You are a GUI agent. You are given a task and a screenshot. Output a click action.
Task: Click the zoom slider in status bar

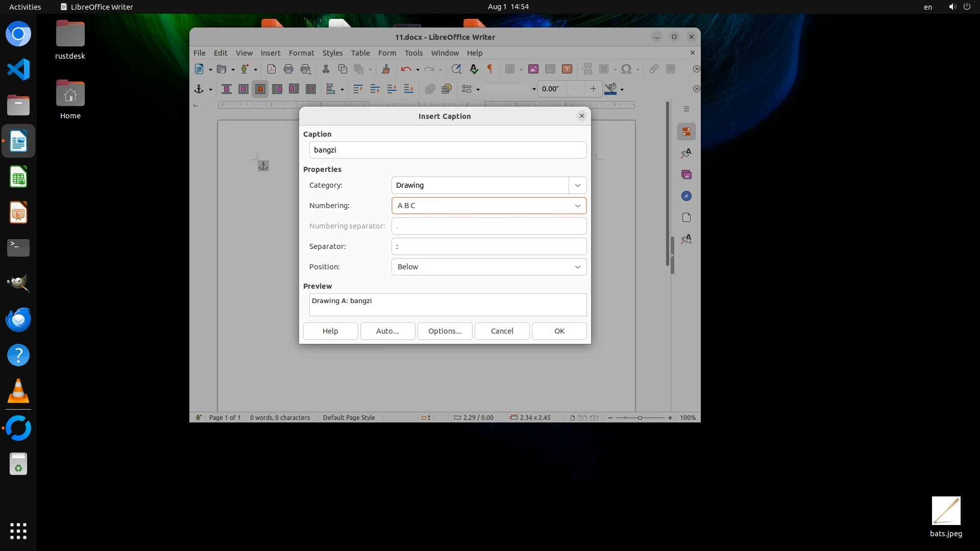640,418
